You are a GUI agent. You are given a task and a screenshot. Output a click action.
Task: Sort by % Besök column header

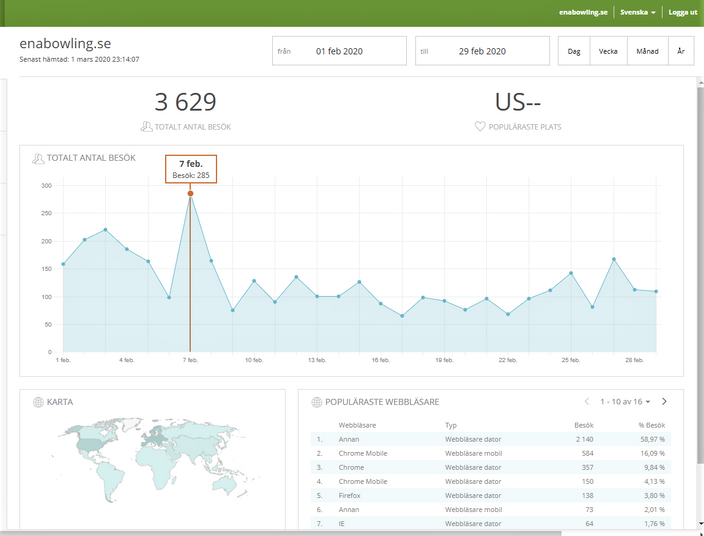click(652, 425)
